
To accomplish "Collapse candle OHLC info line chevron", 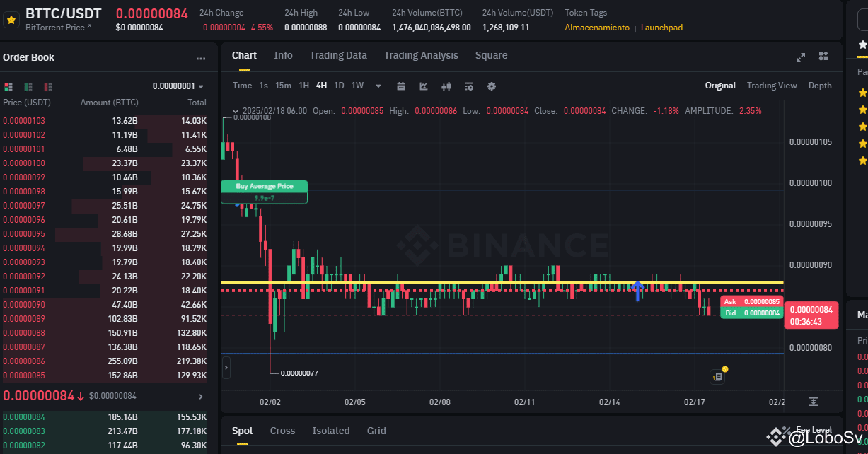I will pos(235,111).
